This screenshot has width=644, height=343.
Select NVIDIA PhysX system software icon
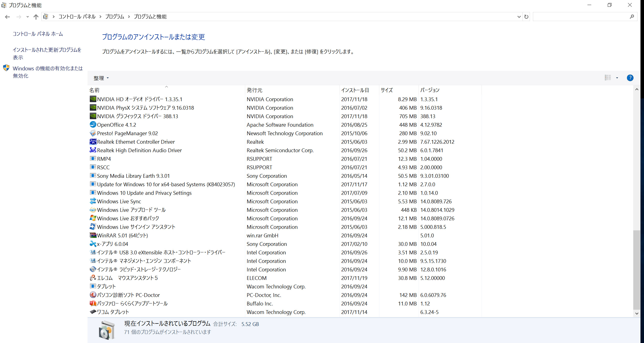tap(93, 107)
